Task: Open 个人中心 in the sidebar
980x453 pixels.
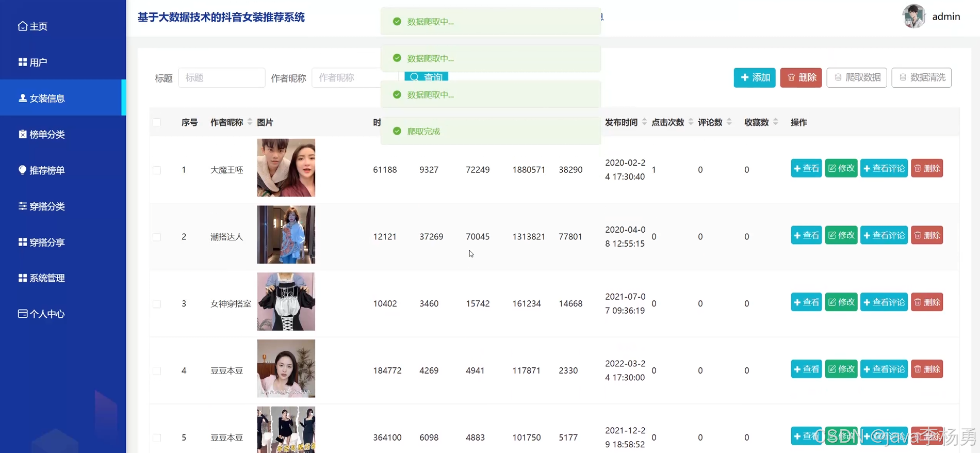Action: click(63, 314)
